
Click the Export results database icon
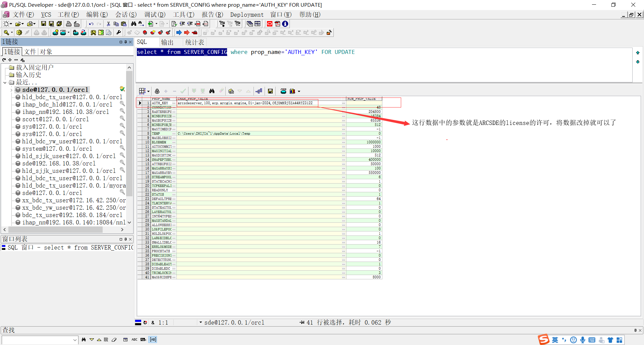[283, 91]
